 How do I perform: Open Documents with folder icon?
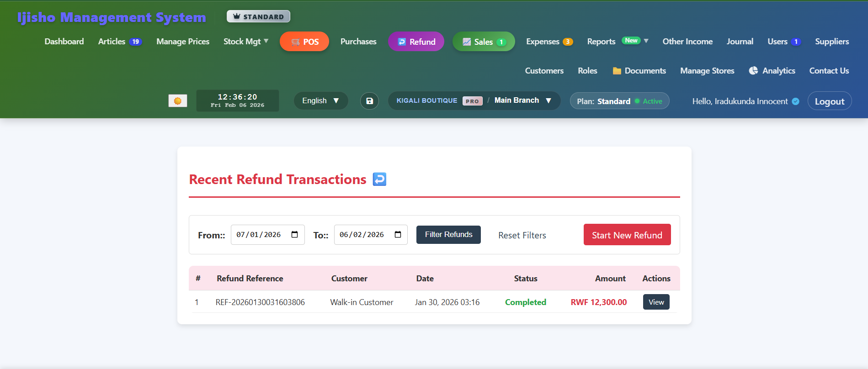[x=639, y=71]
